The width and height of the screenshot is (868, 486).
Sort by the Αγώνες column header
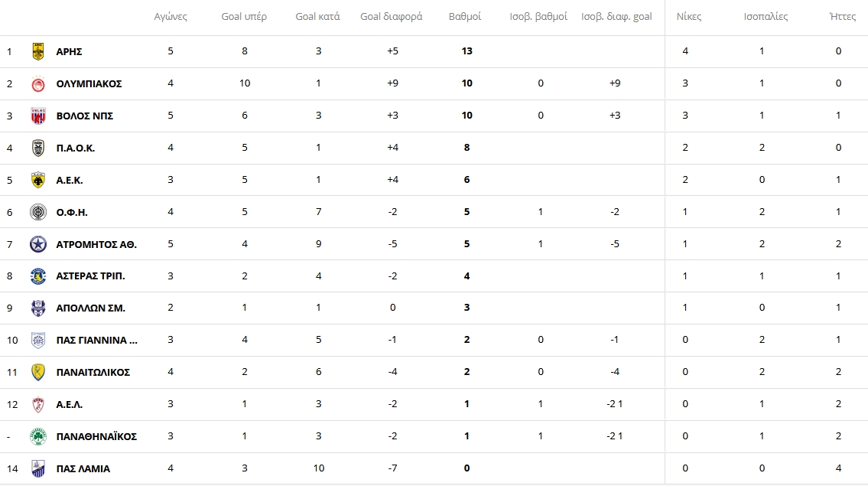171,17
